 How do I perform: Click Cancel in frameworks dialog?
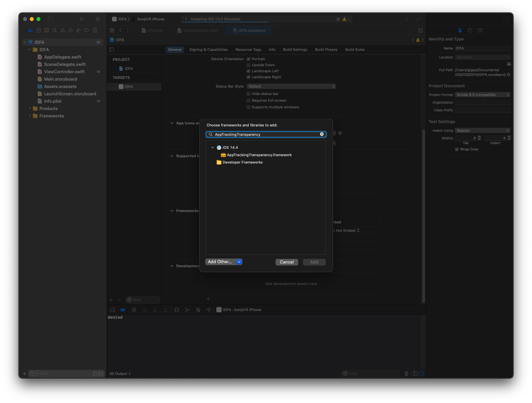tap(287, 262)
